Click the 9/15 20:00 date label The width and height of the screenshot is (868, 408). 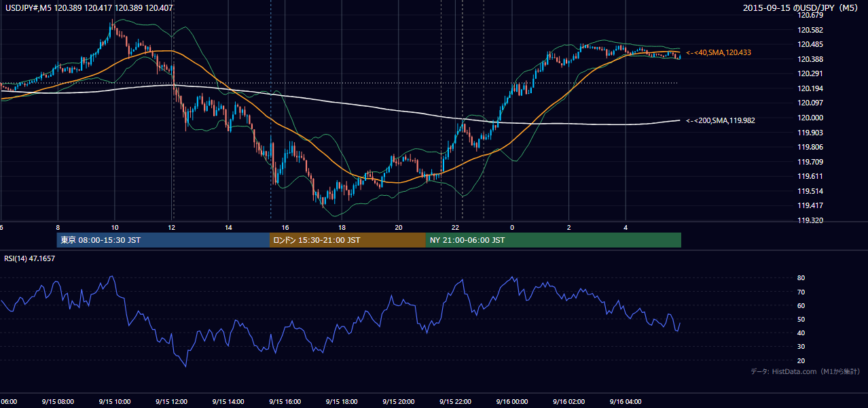click(398, 401)
